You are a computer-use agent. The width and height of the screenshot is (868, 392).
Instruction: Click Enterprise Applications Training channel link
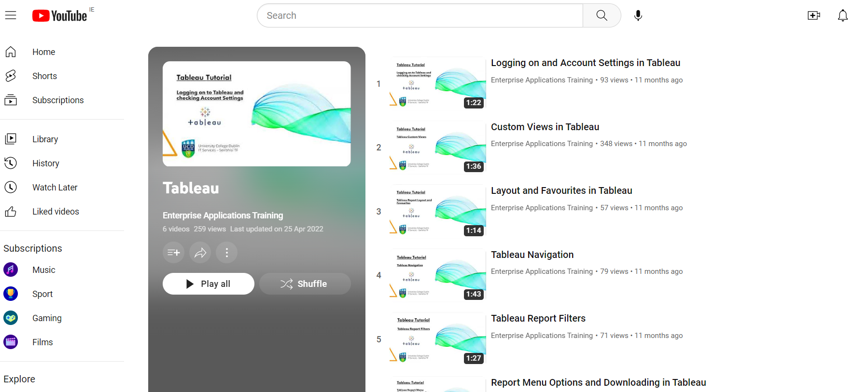click(x=223, y=216)
